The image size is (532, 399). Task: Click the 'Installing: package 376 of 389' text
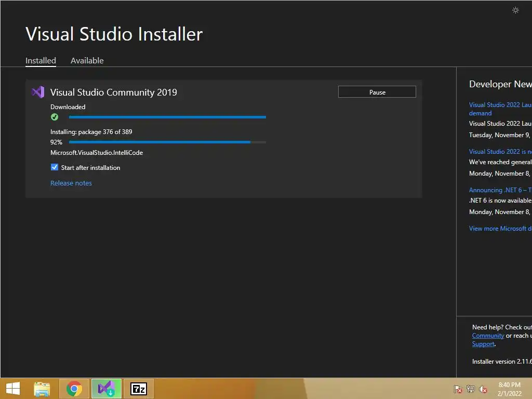91,131
